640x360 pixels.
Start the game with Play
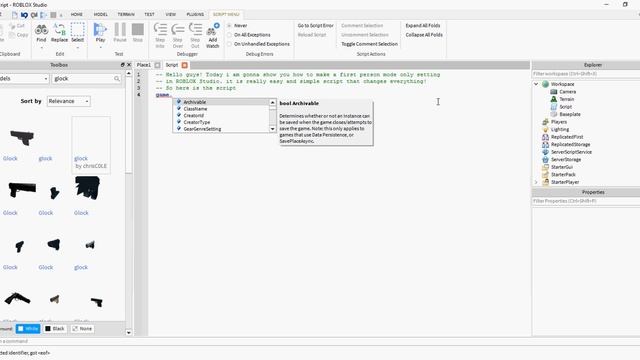pos(100,29)
